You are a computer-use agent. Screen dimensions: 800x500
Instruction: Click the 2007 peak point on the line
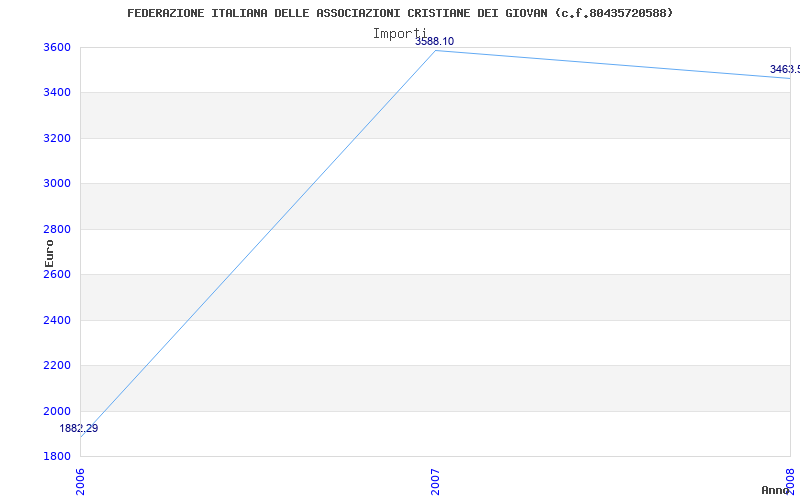(x=435, y=50)
